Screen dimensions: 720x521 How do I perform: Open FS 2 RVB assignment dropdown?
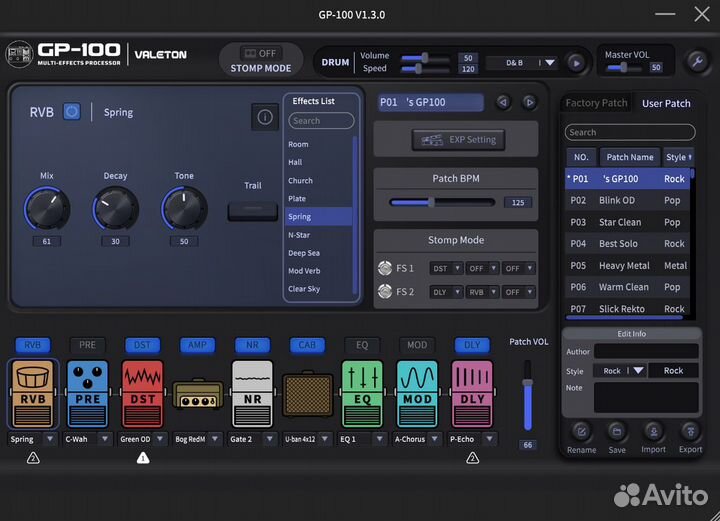(x=482, y=292)
